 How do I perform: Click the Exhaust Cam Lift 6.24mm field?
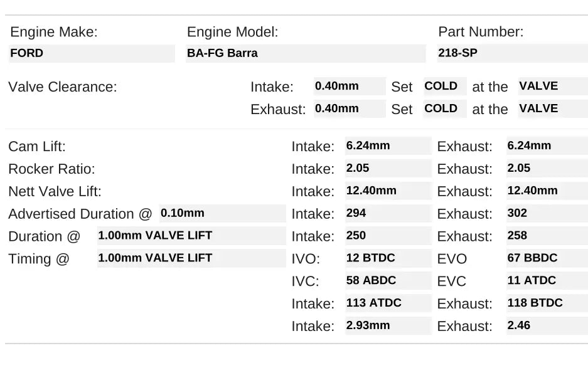pos(547,146)
